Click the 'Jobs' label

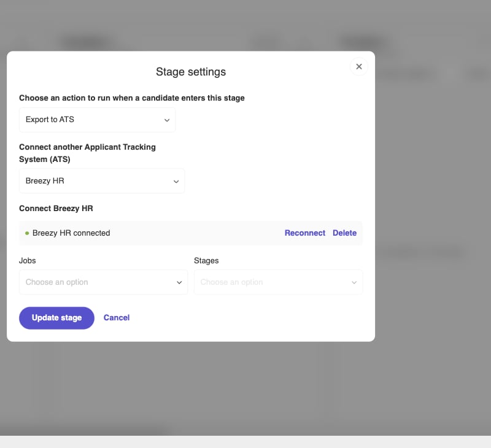27,260
